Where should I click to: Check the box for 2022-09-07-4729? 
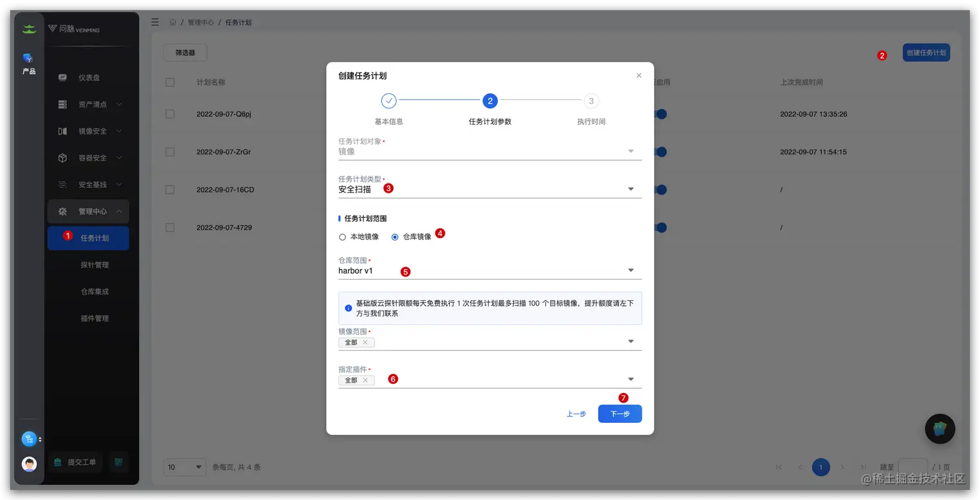tap(170, 228)
